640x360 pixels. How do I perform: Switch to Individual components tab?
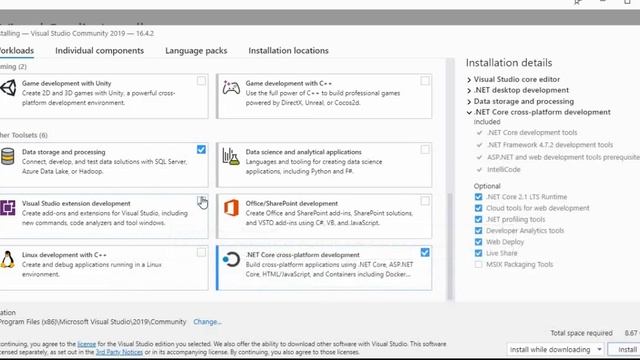coord(100,51)
